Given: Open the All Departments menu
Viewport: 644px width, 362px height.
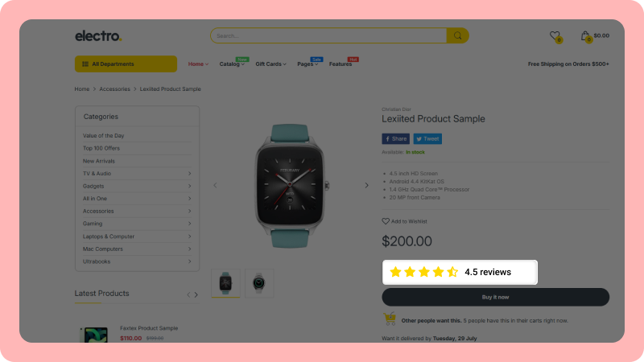Looking at the screenshot, I should click(x=126, y=64).
